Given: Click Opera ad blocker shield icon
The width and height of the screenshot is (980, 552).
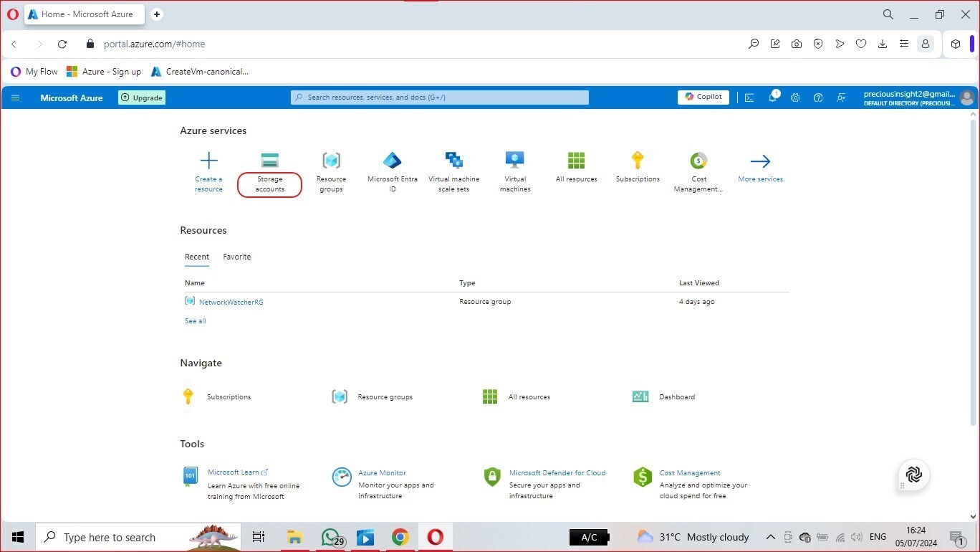Looking at the screenshot, I should pos(818,44).
